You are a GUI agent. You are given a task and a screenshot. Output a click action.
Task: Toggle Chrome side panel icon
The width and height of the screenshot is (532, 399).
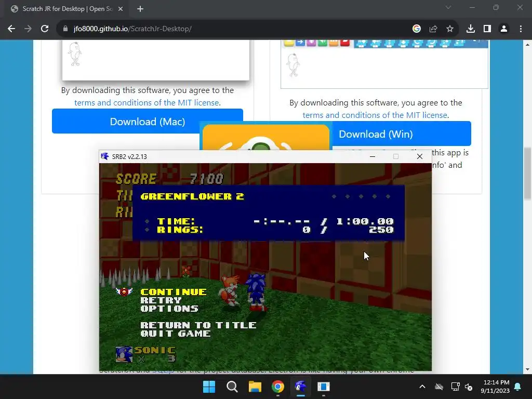[487, 29]
